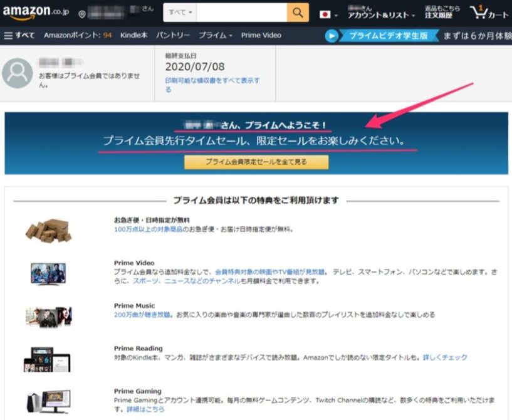The height and width of the screenshot is (420, 512).
Task: Click the Prime Video benefit heading
Action: (x=134, y=263)
